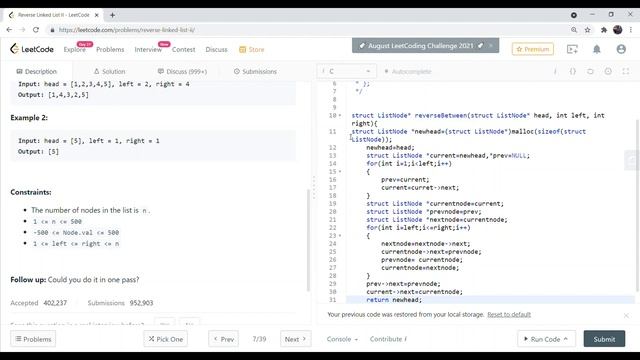This screenshot has height=360, width=640.
Task: Go to the Contest page
Action: [183, 49]
